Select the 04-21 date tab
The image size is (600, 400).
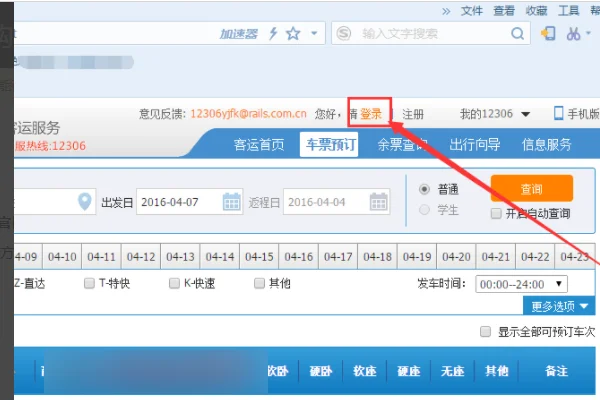click(x=496, y=257)
